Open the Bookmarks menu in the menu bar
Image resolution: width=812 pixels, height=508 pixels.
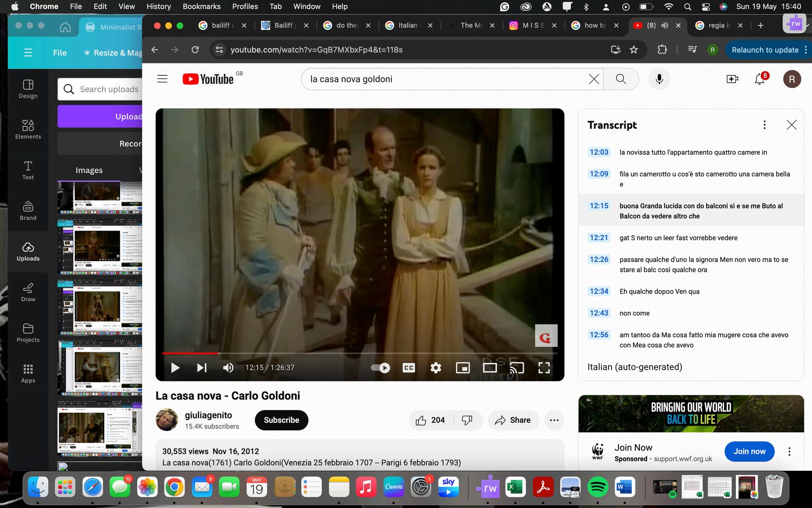click(202, 7)
